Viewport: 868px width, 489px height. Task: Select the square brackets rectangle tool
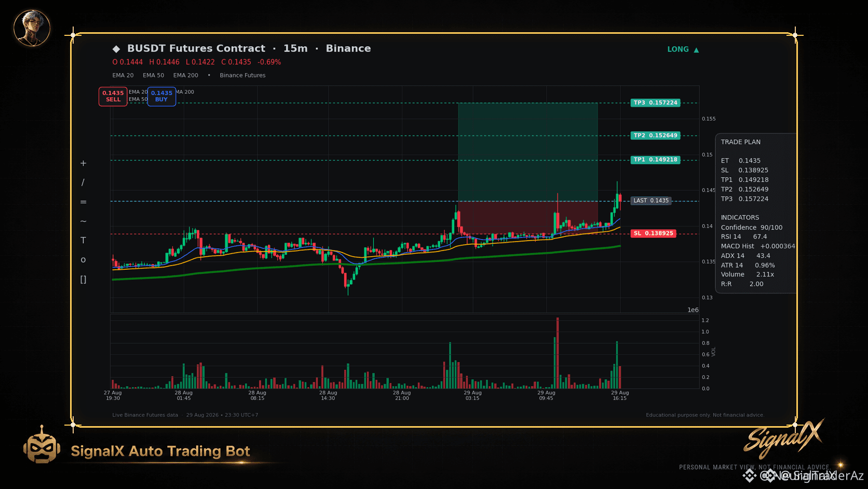[83, 280]
